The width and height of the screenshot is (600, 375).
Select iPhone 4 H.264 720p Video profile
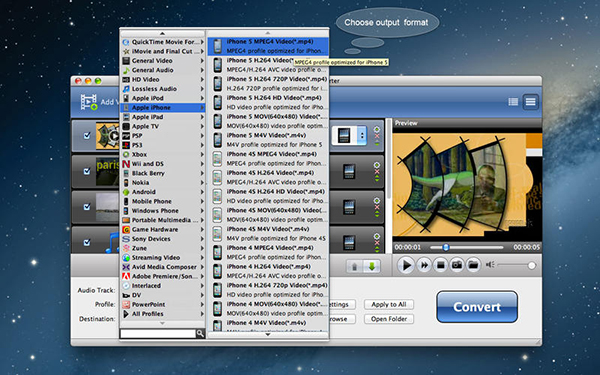(x=268, y=290)
